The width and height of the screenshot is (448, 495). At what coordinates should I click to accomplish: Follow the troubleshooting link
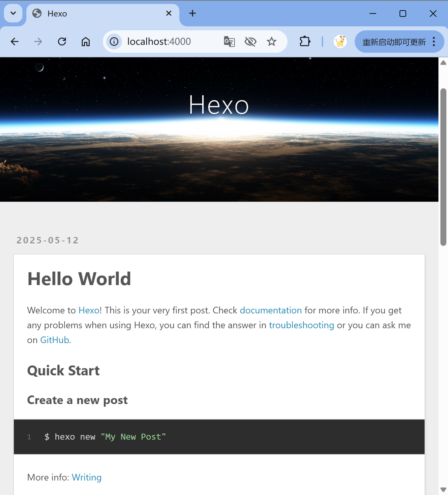pyautogui.click(x=301, y=325)
